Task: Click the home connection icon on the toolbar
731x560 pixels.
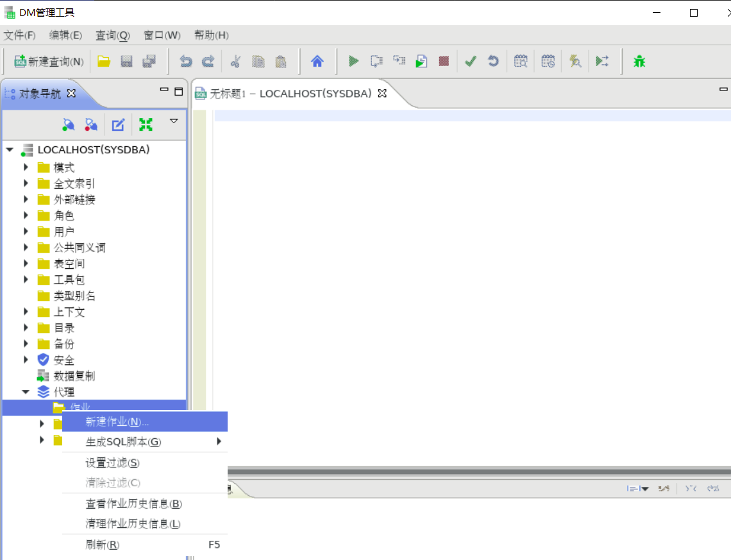Action: tap(317, 61)
